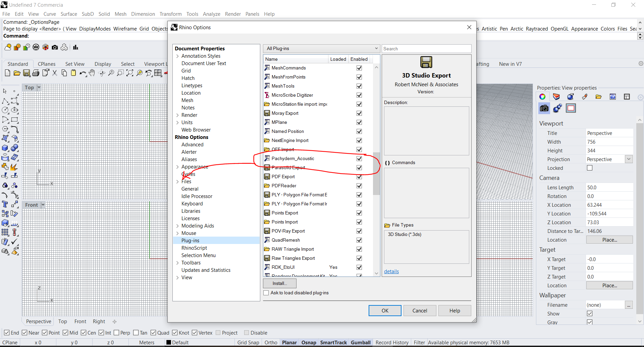
Task: Open the All Plug-ins filter dropdown
Action: [321, 48]
